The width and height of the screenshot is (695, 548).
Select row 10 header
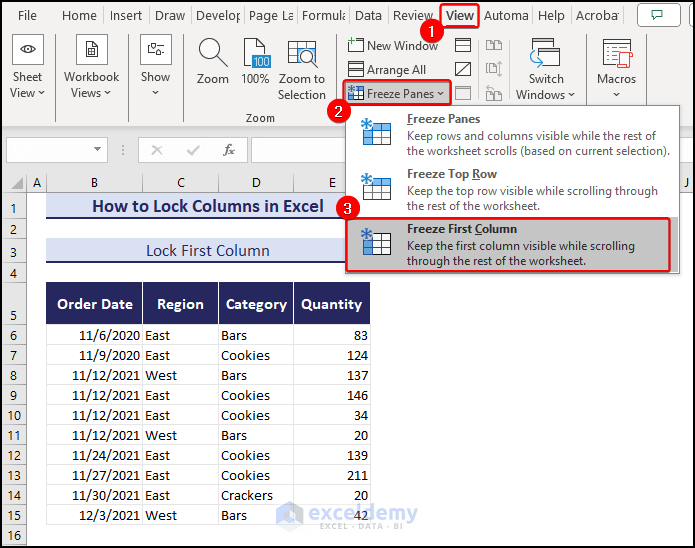tap(14, 415)
